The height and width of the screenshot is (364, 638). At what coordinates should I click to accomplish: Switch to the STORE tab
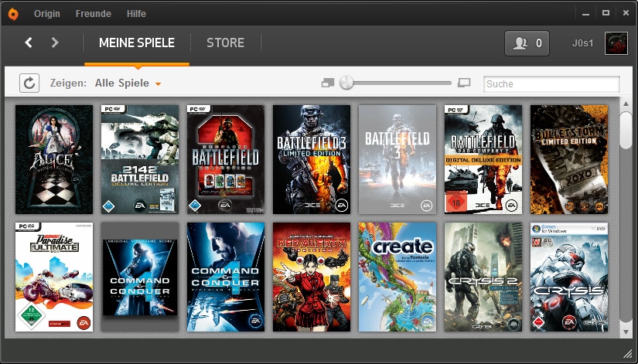point(225,43)
